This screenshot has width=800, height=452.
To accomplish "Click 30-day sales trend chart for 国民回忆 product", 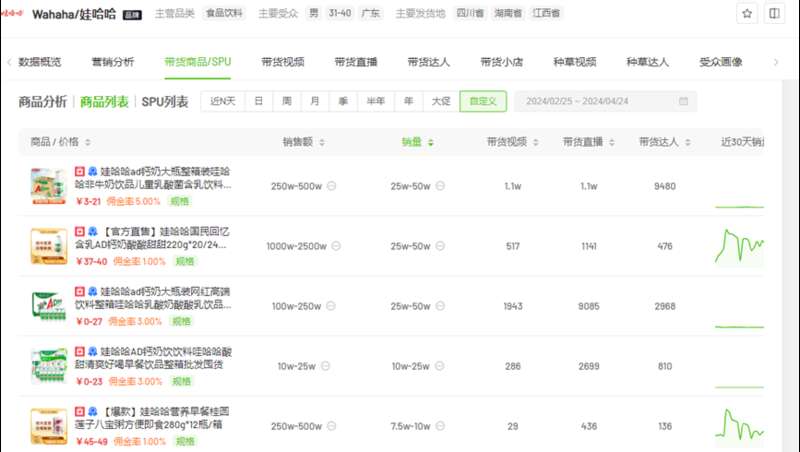I will (x=739, y=246).
